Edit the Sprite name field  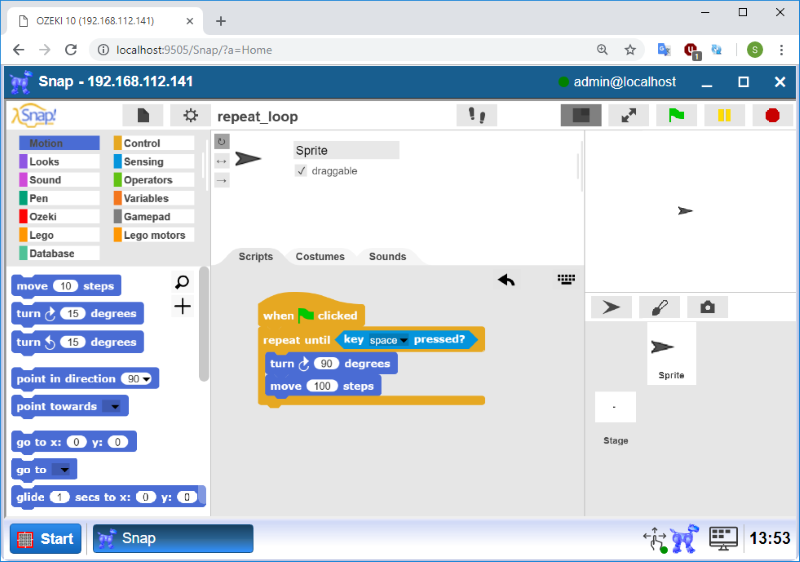point(346,150)
